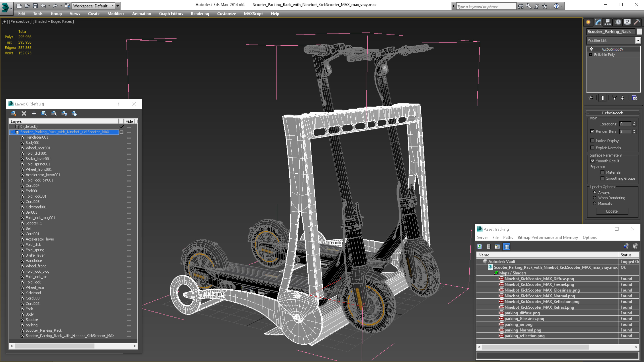
Task: Open the Rendering menu in menu bar
Action: pos(200,14)
